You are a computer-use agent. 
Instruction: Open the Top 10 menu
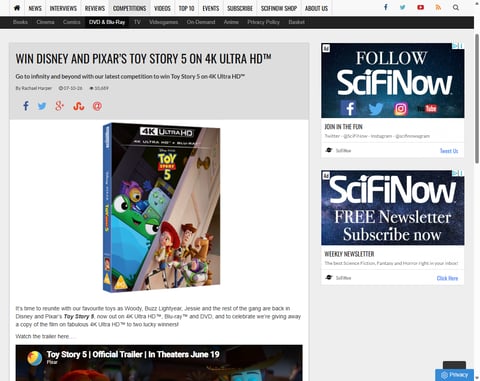point(186,8)
